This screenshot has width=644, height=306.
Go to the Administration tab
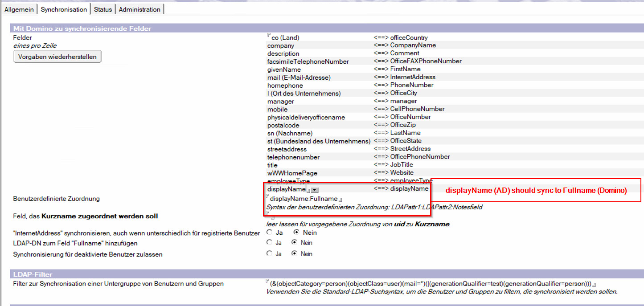pyautogui.click(x=139, y=9)
